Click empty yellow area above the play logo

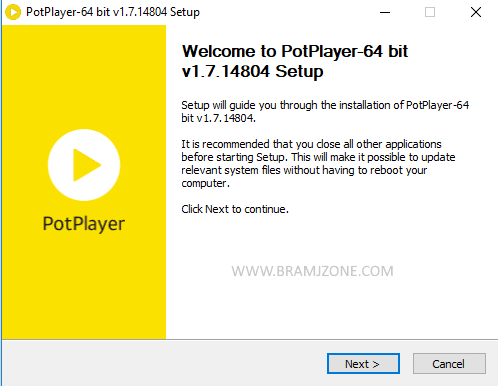[84, 77]
